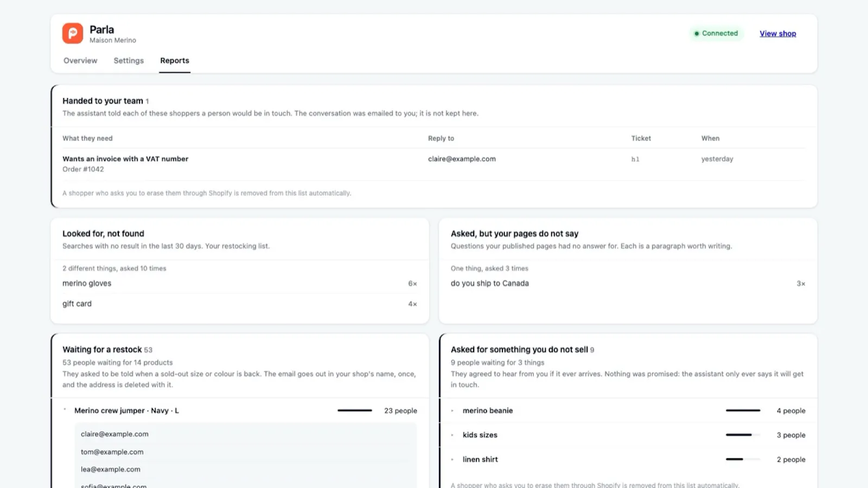Click the '2 people' count for linen shirt
Screen dimensions: 868x488
791,460
